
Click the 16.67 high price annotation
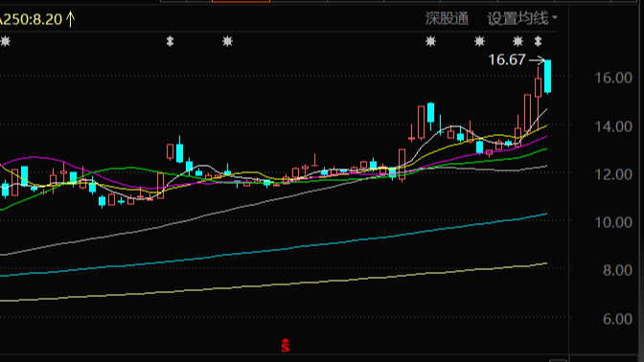(x=507, y=60)
